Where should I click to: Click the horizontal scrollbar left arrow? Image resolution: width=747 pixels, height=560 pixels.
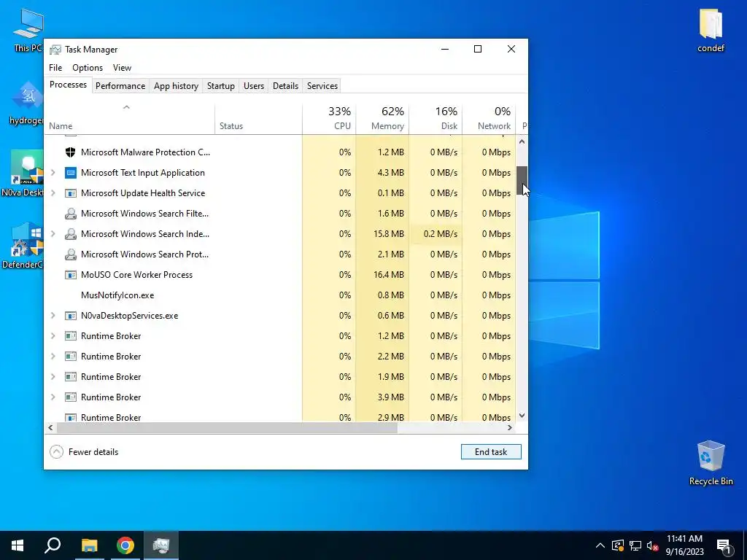50,427
